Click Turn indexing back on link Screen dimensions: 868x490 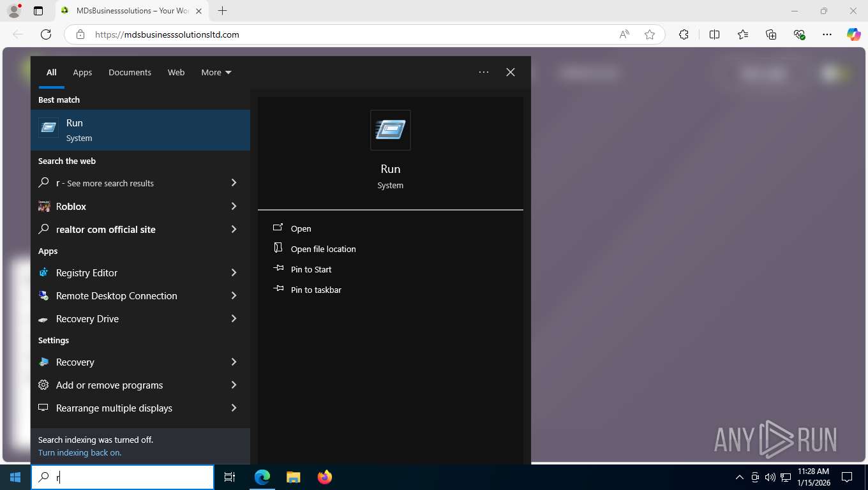[80, 452]
